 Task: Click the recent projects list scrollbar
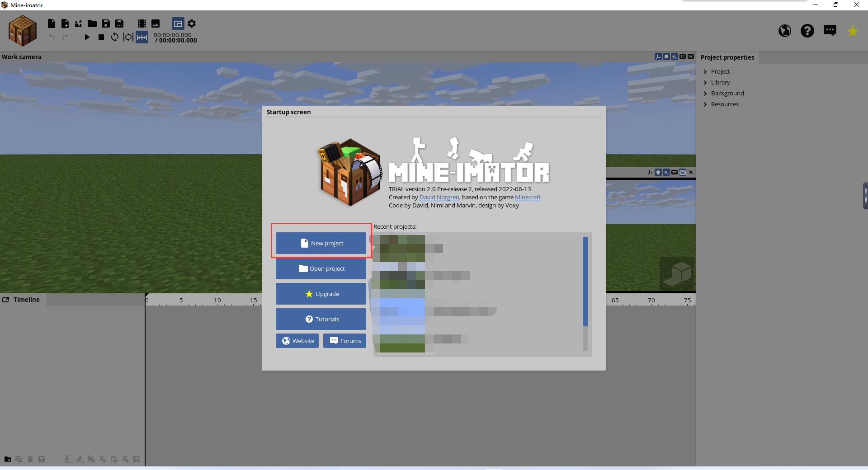(585, 281)
